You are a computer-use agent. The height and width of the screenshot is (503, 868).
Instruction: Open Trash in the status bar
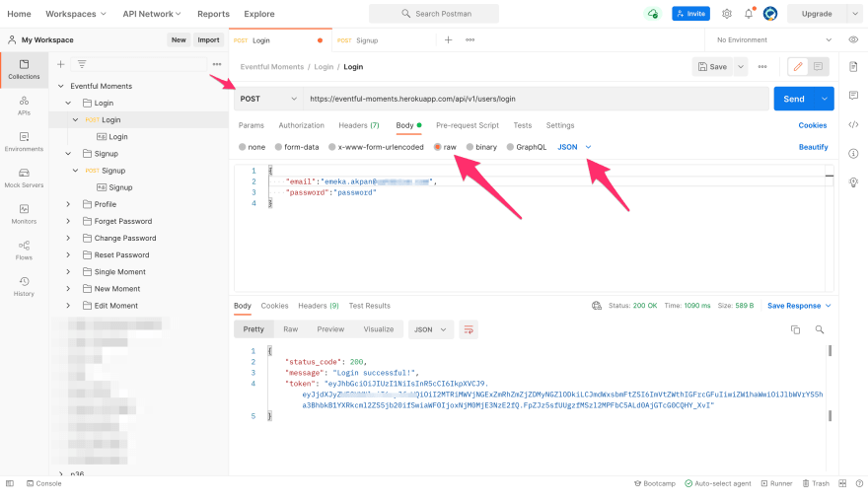816,483
